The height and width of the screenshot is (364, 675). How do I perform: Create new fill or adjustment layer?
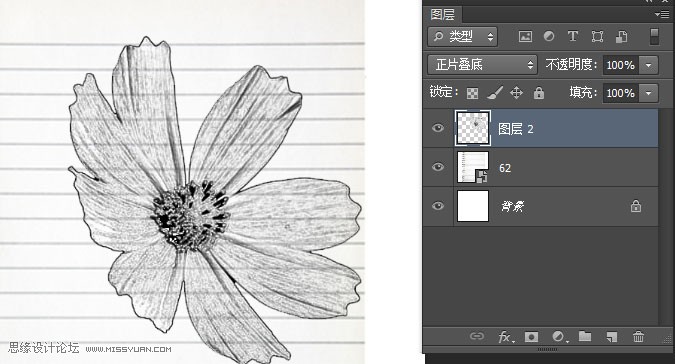(559, 336)
